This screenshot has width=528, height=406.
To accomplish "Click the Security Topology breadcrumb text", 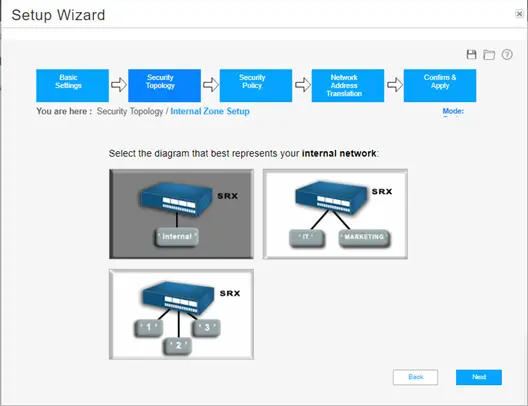I will click(130, 111).
